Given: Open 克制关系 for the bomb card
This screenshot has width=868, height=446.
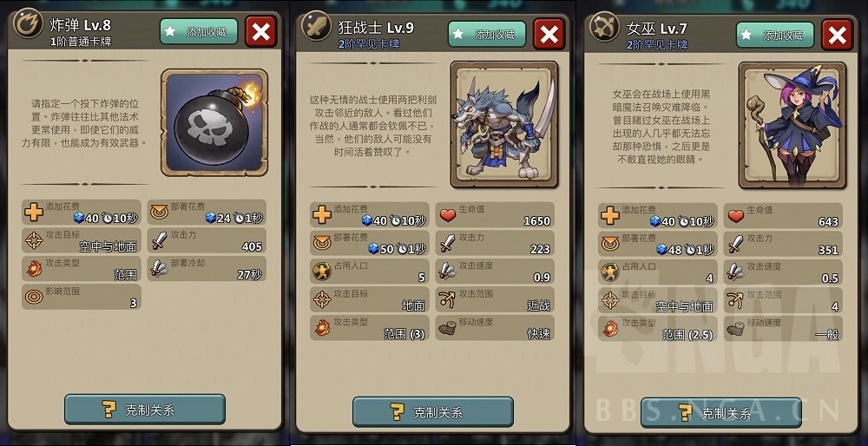Looking at the screenshot, I should coord(145,410).
